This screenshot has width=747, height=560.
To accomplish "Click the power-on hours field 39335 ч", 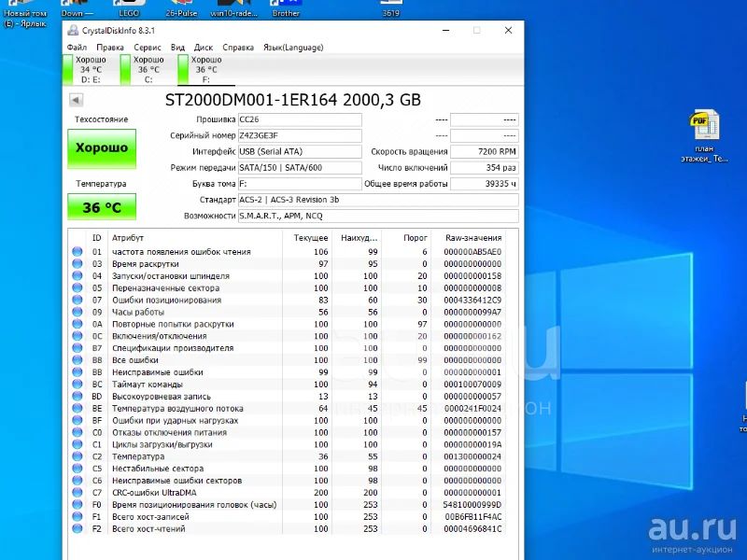I will pos(484,184).
